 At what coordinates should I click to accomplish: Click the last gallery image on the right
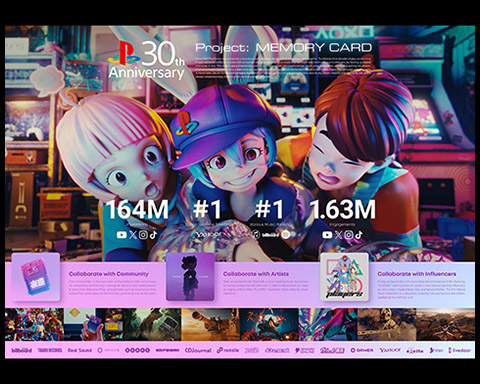pyautogui.click(x=446, y=324)
